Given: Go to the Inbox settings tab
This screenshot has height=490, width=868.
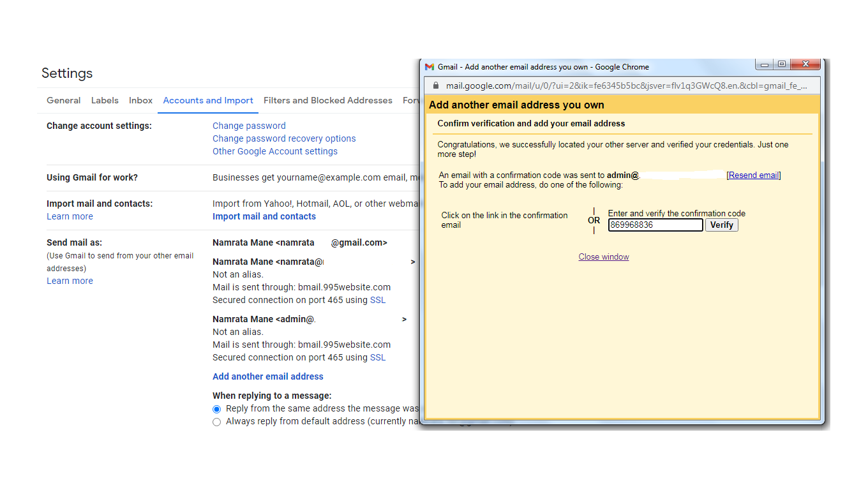Looking at the screenshot, I should point(140,100).
